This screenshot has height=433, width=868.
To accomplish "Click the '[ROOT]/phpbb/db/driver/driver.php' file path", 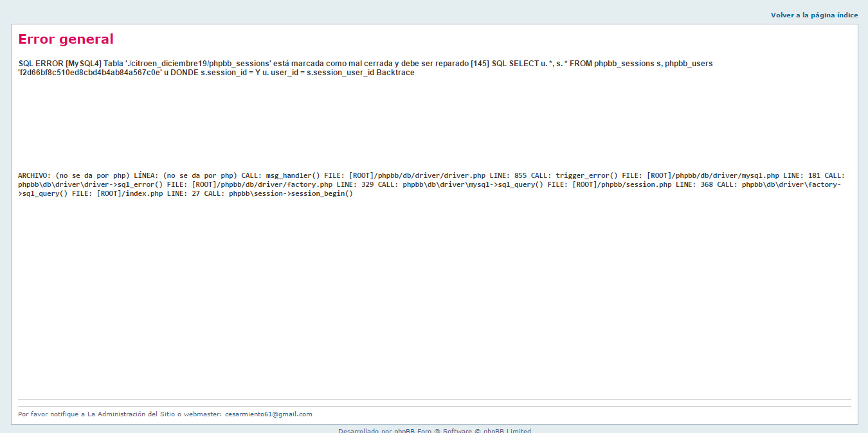I will pos(417,175).
